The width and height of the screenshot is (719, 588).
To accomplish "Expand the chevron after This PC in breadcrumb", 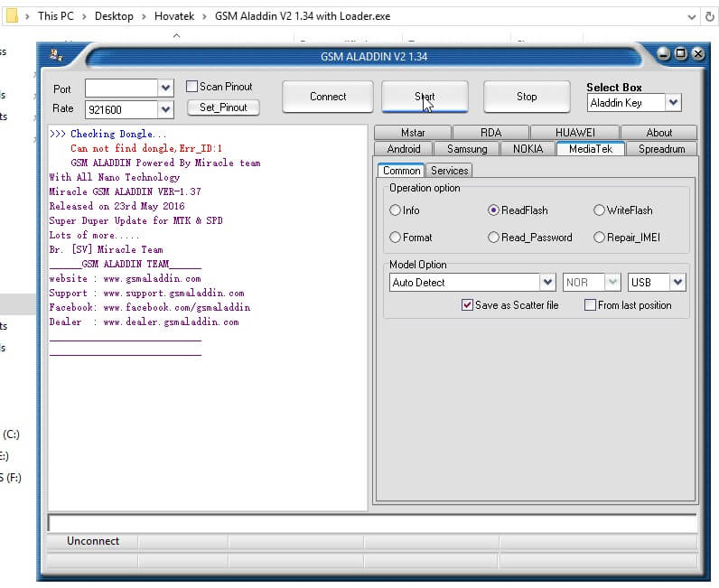I will click(x=84, y=17).
